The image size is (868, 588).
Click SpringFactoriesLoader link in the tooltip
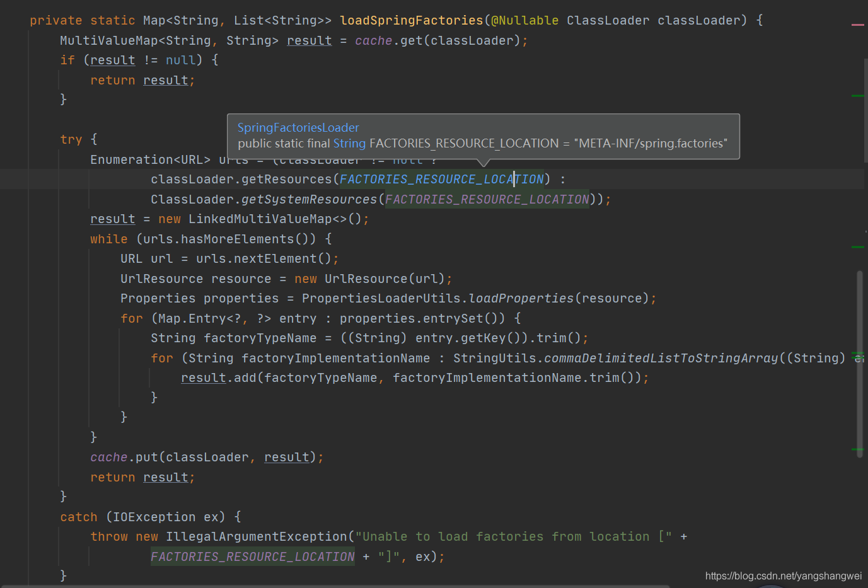point(298,127)
